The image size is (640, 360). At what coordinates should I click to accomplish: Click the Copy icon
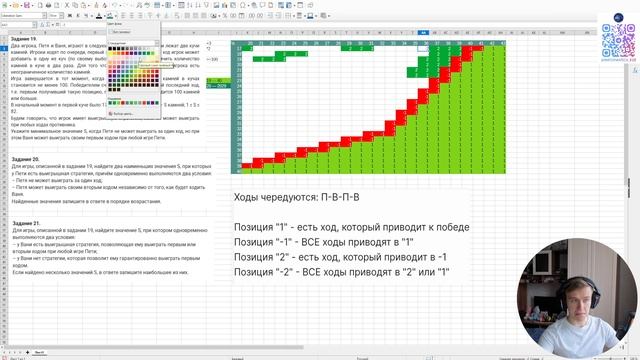coord(75,5)
